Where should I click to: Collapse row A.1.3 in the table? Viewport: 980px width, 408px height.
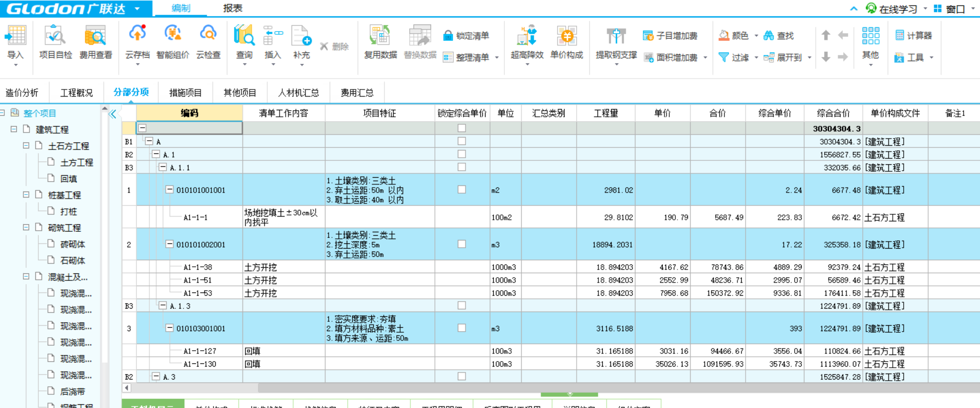(x=162, y=305)
